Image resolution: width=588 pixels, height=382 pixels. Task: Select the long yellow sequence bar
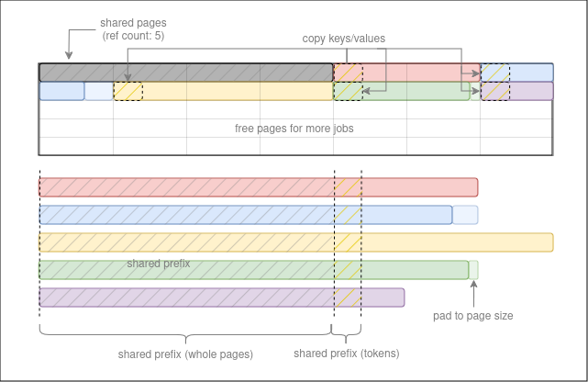(295, 242)
